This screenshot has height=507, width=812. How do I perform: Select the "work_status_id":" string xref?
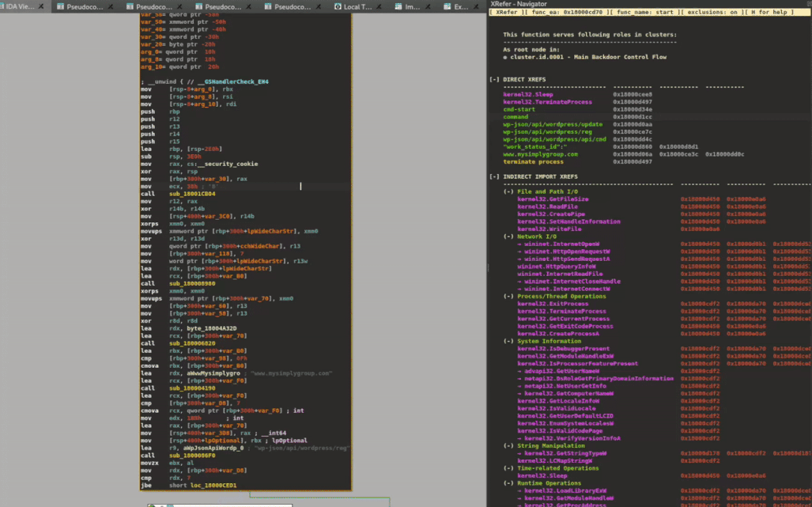534,147
